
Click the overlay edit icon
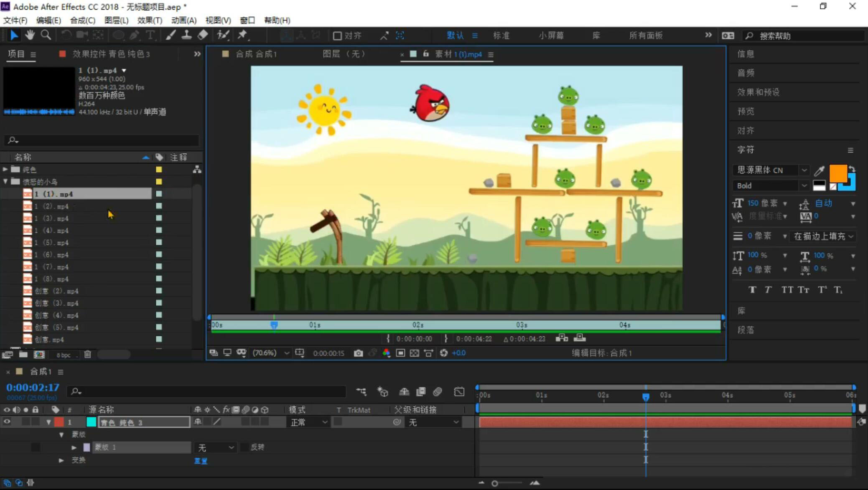[x=580, y=338]
